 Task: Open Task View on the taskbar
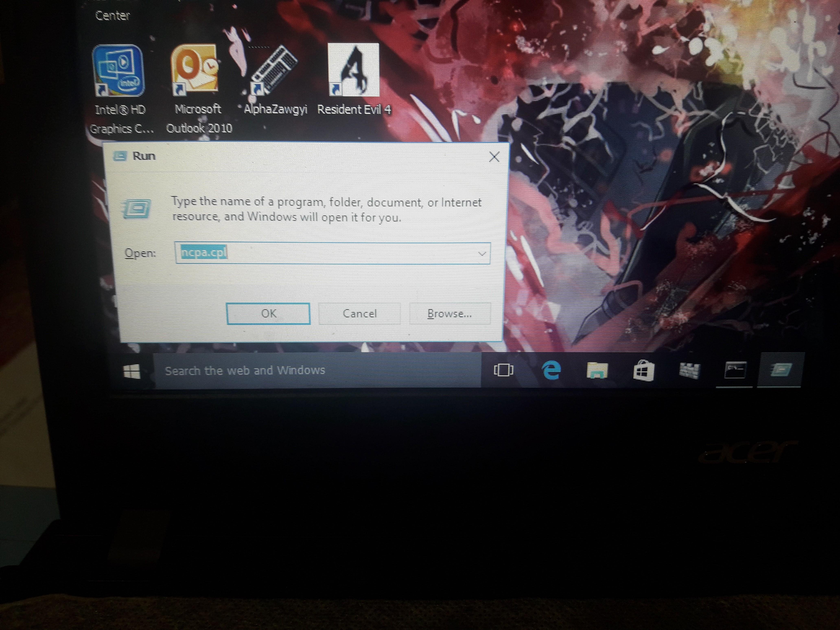point(503,370)
